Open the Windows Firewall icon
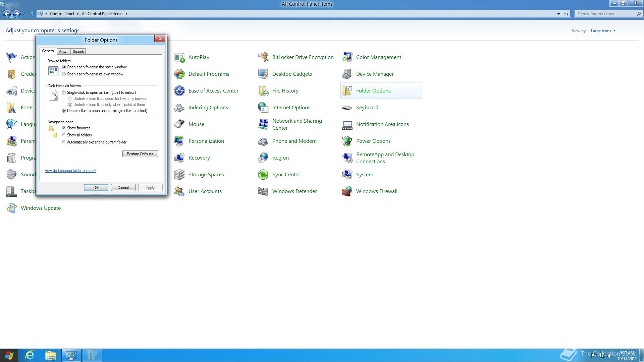This screenshot has height=362, width=644. point(347,191)
